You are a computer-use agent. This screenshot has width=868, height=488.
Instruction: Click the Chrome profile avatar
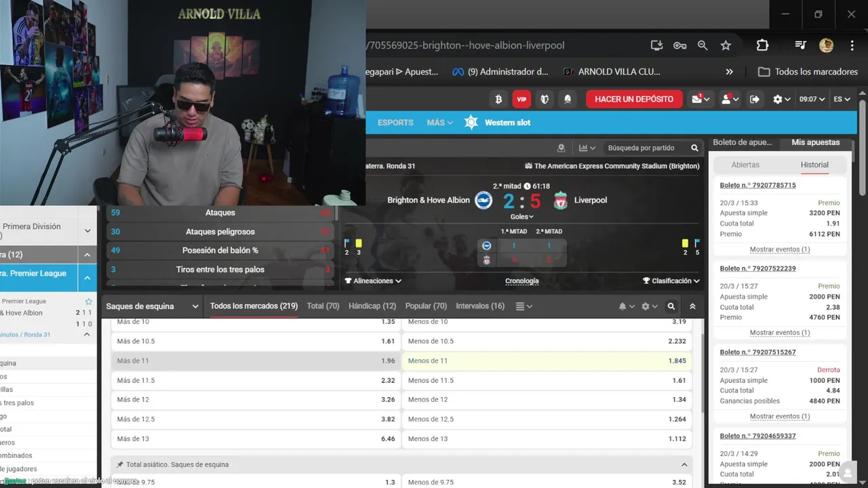826,45
